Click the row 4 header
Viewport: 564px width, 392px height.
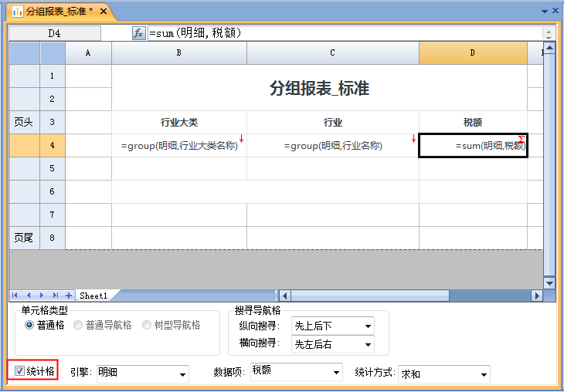[x=52, y=146]
